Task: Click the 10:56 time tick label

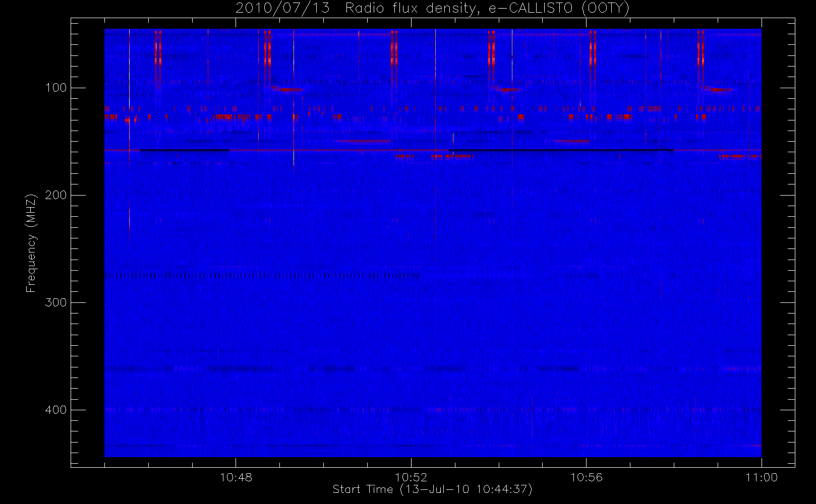Action: coord(586,477)
